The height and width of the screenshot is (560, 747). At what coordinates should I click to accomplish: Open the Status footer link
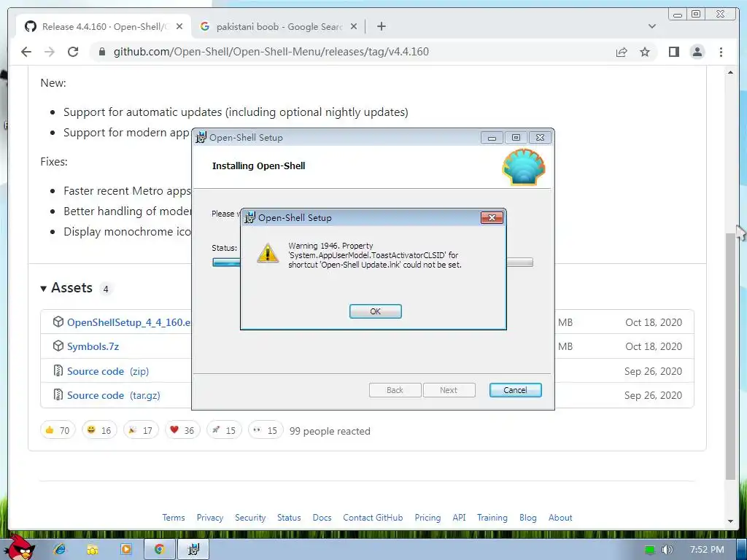click(x=289, y=518)
